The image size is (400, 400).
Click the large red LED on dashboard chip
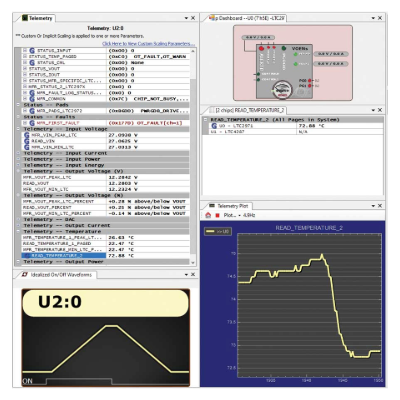coord(262,49)
